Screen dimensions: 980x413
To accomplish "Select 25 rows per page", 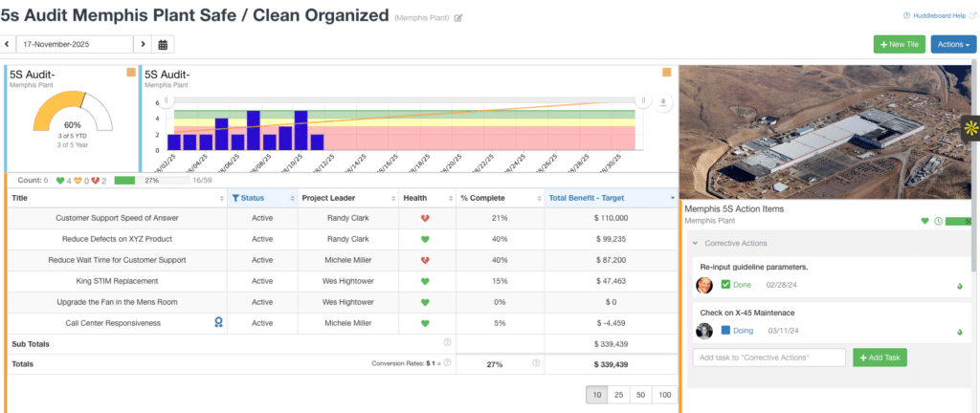I will coord(620,394).
